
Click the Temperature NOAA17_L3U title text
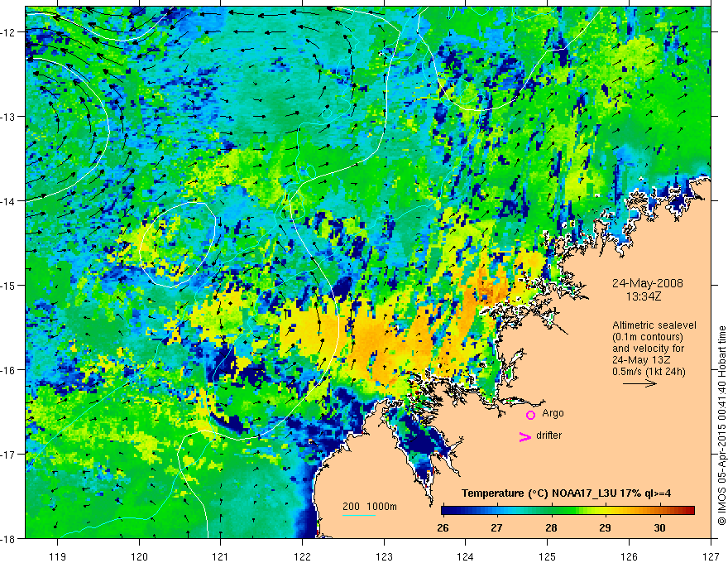pyautogui.click(x=566, y=493)
